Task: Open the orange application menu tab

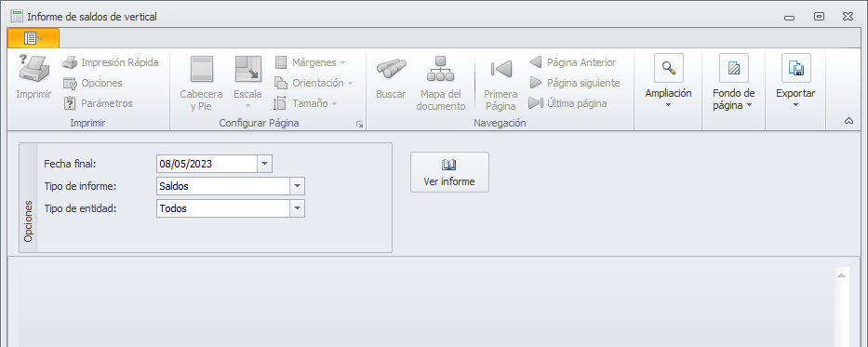Action: coord(33,37)
